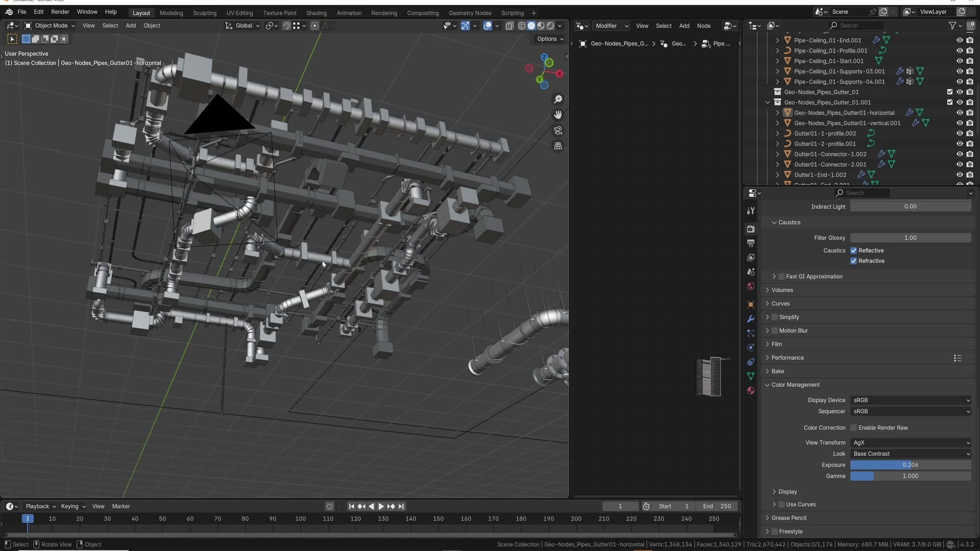The image size is (980, 551).
Task: Enable the Simplify checkbox
Action: (775, 317)
